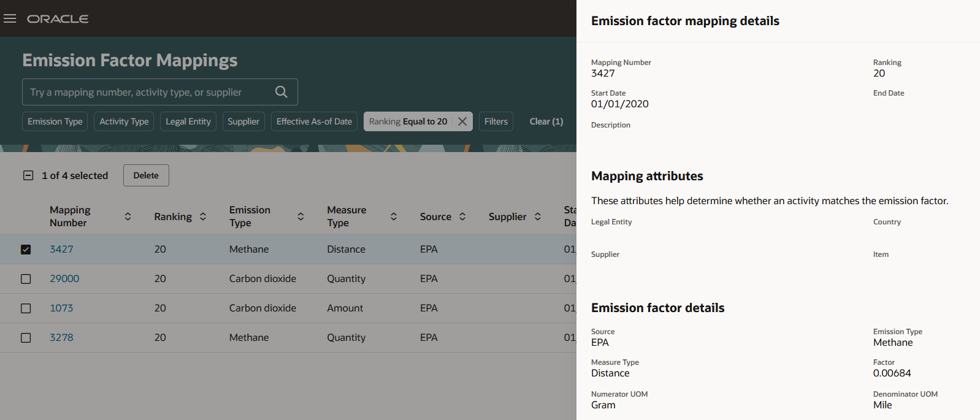Focus the mapping search input field

point(147,92)
